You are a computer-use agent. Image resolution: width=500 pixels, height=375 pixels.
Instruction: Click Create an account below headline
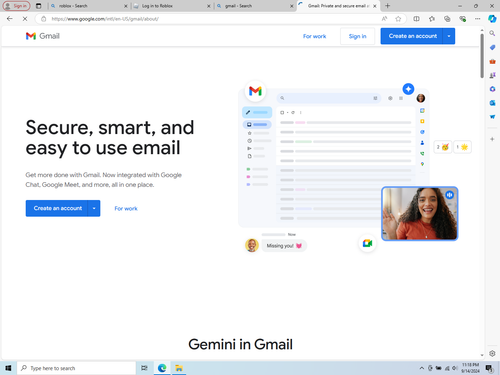pyautogui.click(x=57, y=208)
